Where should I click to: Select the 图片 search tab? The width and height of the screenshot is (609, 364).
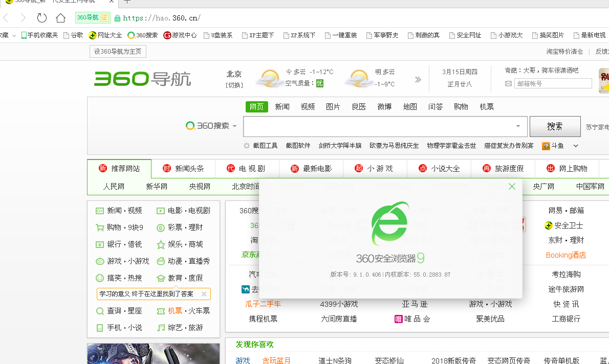click(x=333, y=107)
